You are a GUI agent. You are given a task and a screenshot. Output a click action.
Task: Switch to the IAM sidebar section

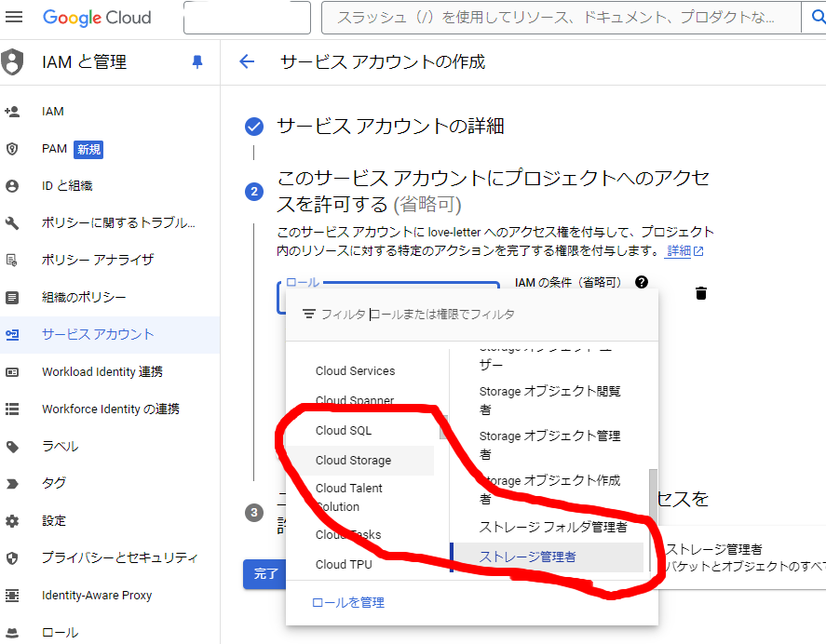coord(53,110)
